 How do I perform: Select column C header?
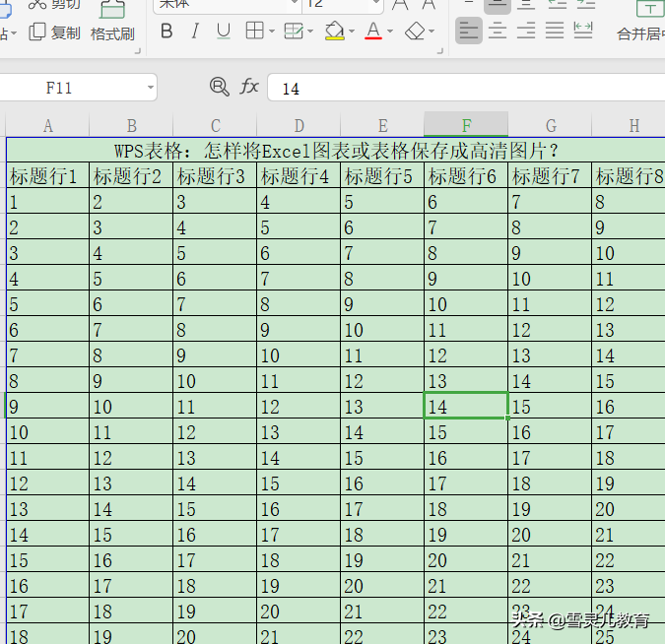[215, 125]
